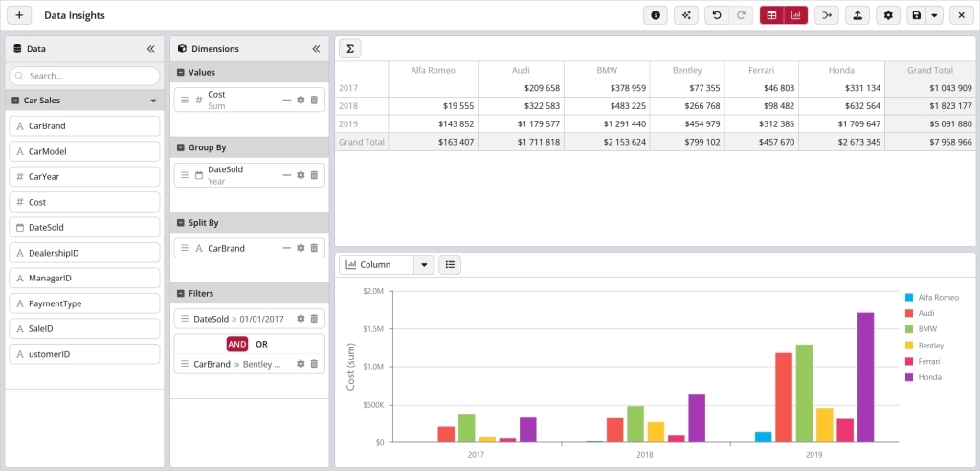Open settings gear for DateSold grouping
This screenshot has width=980, height=471.
pos(301,175)
